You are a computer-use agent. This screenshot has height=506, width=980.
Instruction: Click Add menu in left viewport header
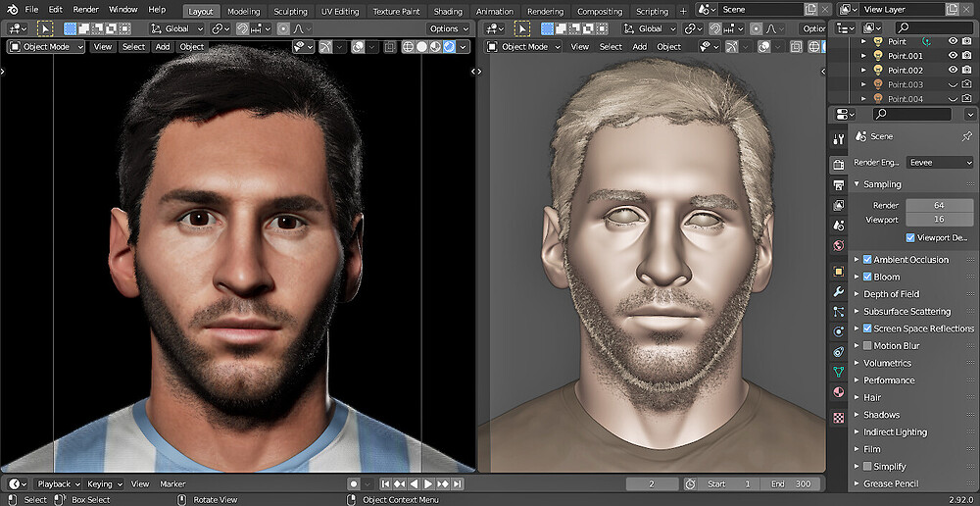pos(163,47)
